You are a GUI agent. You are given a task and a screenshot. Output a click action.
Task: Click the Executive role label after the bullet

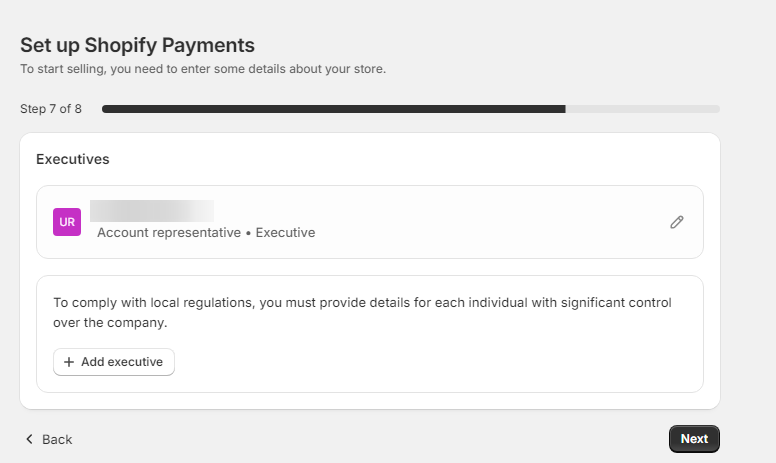point(285,232)
